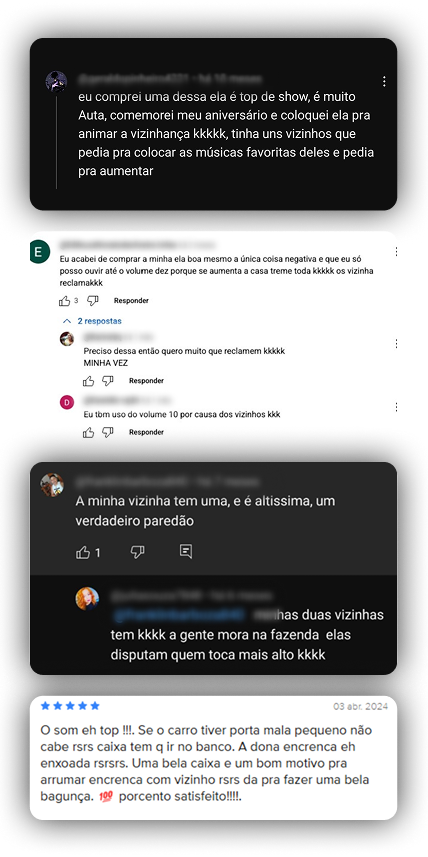Click Responder under volume ten comment

coord(131,301)
